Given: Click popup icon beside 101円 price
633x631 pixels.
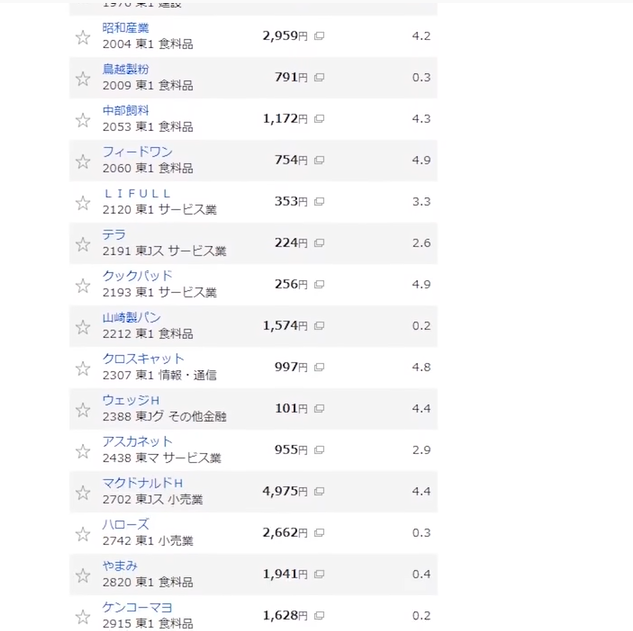Looking at the screenshot, I should coord(319,408).
